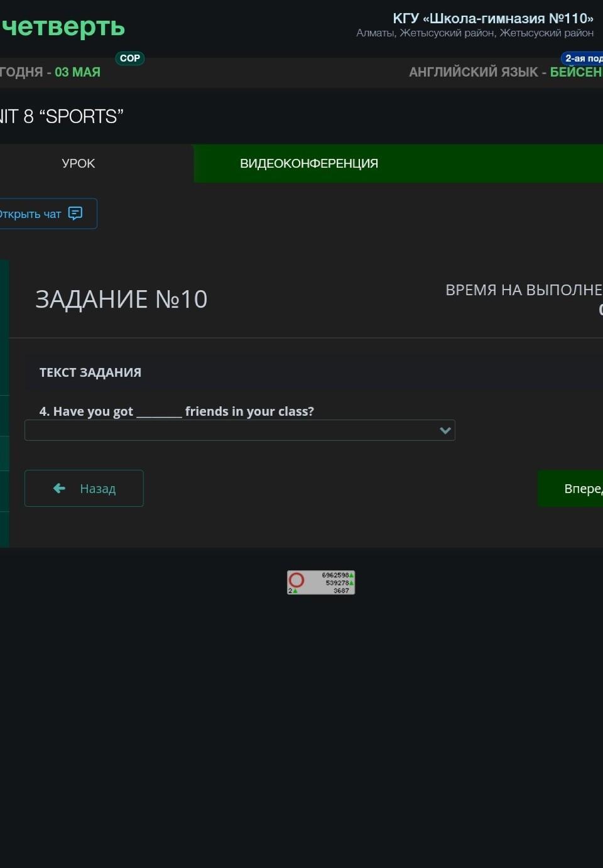
Task: Proceed with the green Вперед button
Action: coord(572,488)
